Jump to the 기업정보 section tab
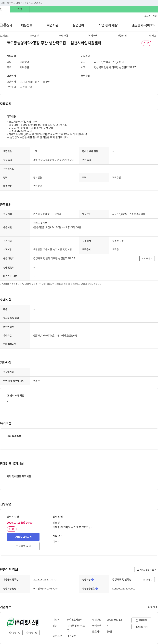The image size is (158, 644). point(151,36)
